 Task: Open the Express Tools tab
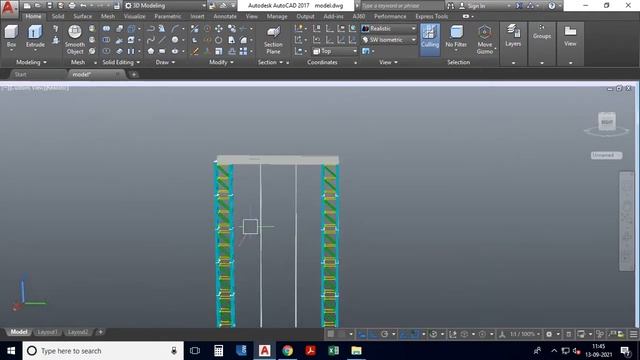pyautogui.click(x=431, y=16)
